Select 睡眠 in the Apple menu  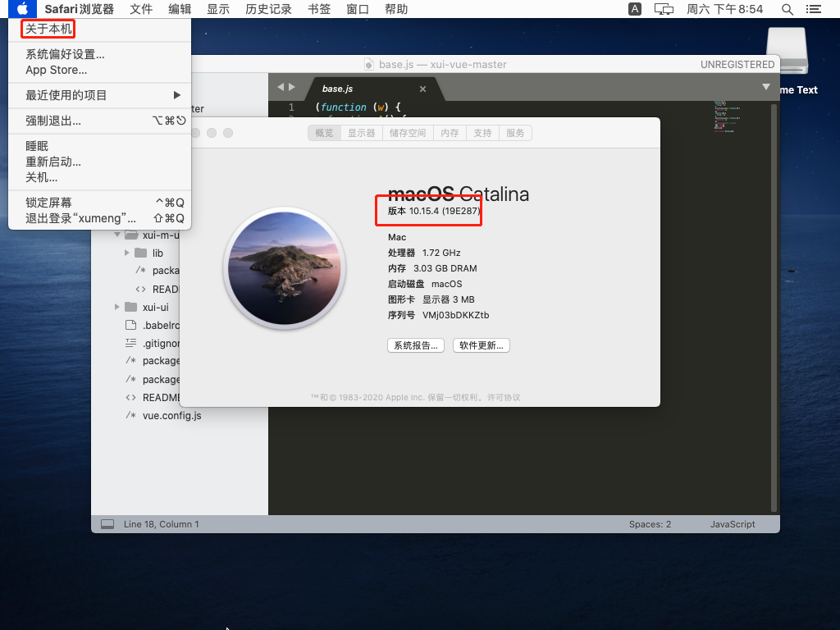[99, 146]
